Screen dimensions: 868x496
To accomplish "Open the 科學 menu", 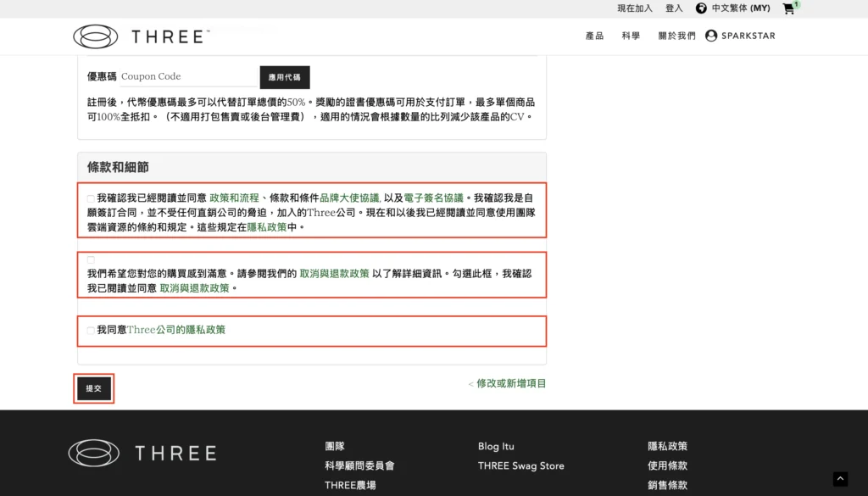I will [x=631, y=36].
